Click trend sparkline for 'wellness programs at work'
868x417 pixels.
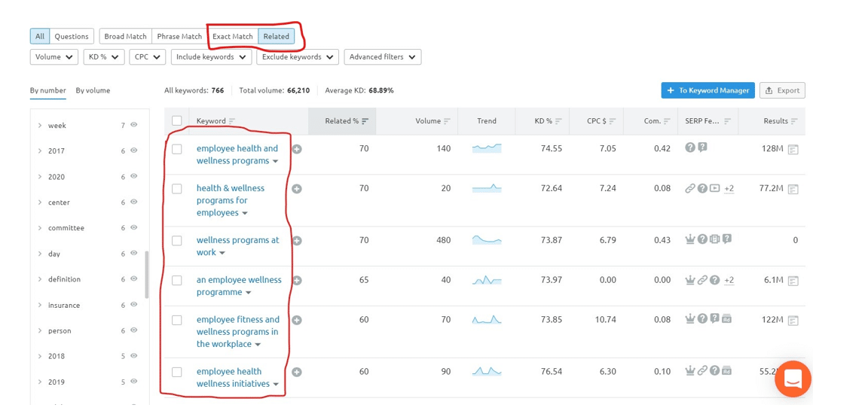[487, 240]
